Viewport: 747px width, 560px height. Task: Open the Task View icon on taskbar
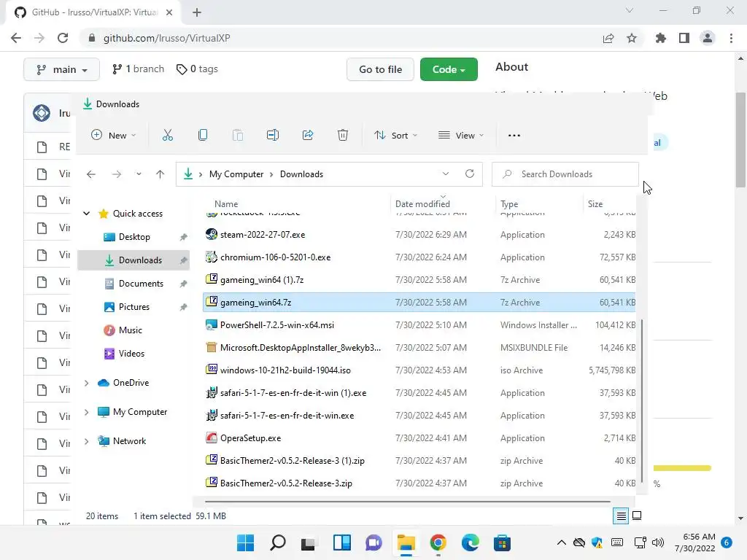click(309, 542)
